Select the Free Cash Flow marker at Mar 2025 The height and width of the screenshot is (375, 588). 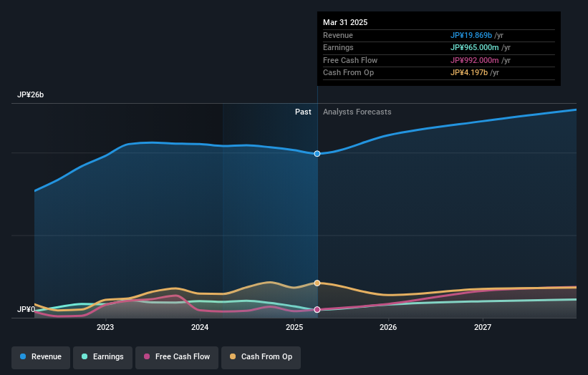(317, 309)
